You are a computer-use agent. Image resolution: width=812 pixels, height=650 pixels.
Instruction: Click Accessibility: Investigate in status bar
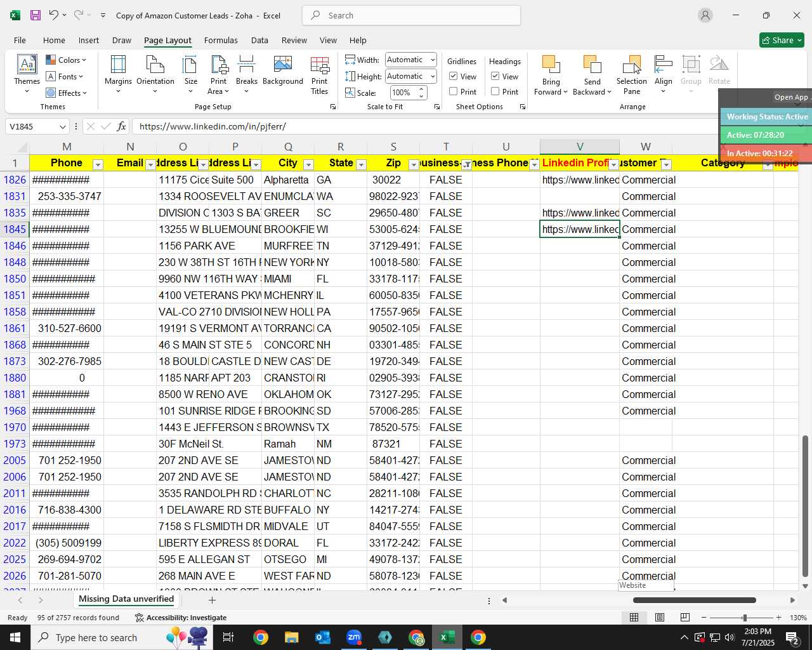click(x=181, y=618)
